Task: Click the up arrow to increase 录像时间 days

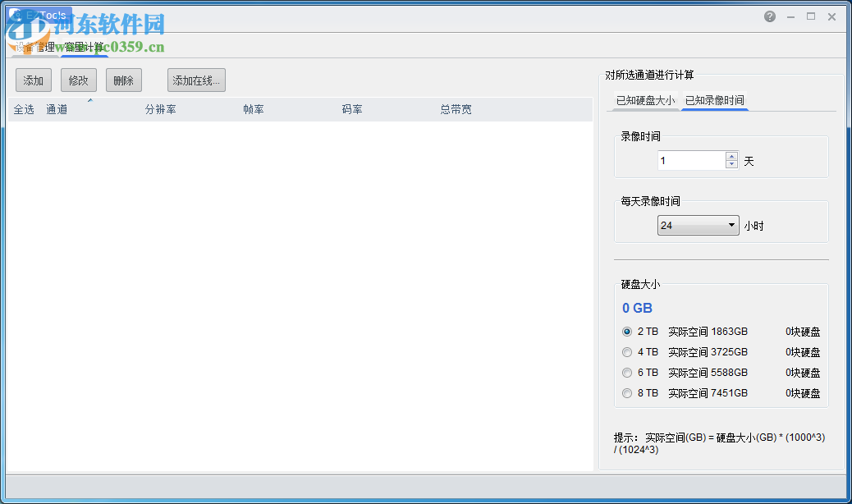Action: (731, 156)
